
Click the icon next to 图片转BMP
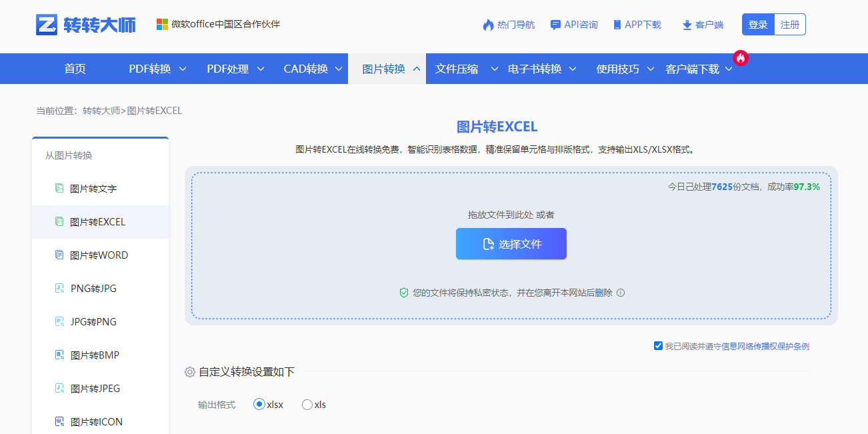click(59, 355)
